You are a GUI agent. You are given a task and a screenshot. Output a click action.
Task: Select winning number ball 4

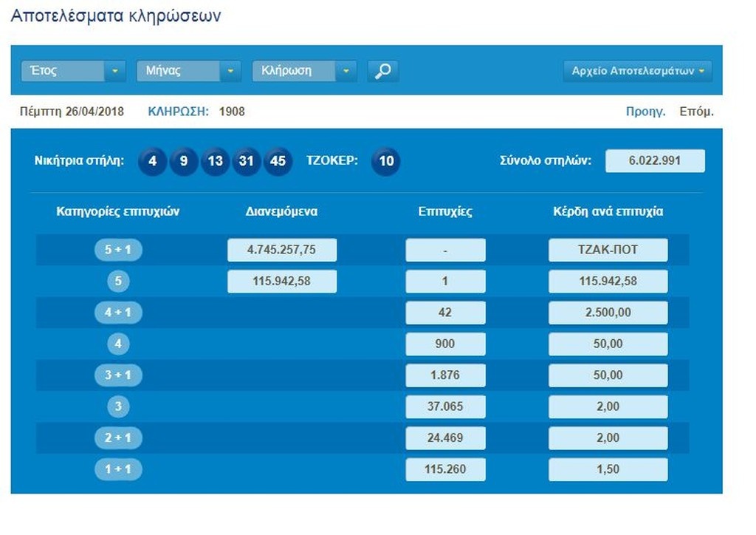click(x=152, y=161)
